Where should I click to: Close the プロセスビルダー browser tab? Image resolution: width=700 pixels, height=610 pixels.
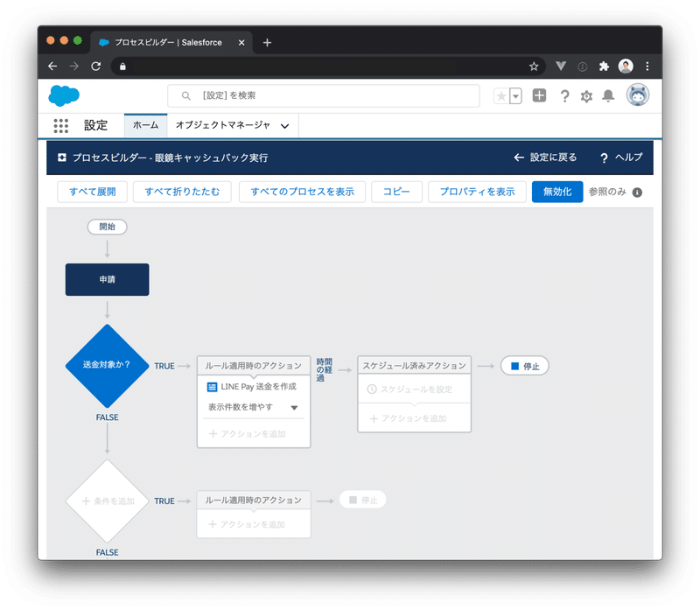pos(241,42)
